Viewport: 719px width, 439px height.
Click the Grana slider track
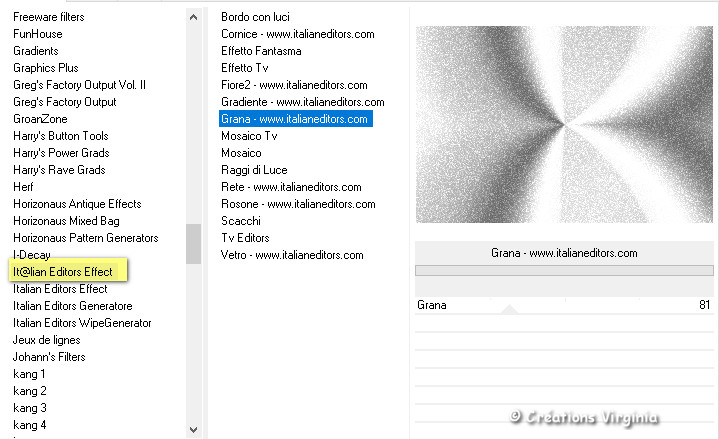click(565, 271)
